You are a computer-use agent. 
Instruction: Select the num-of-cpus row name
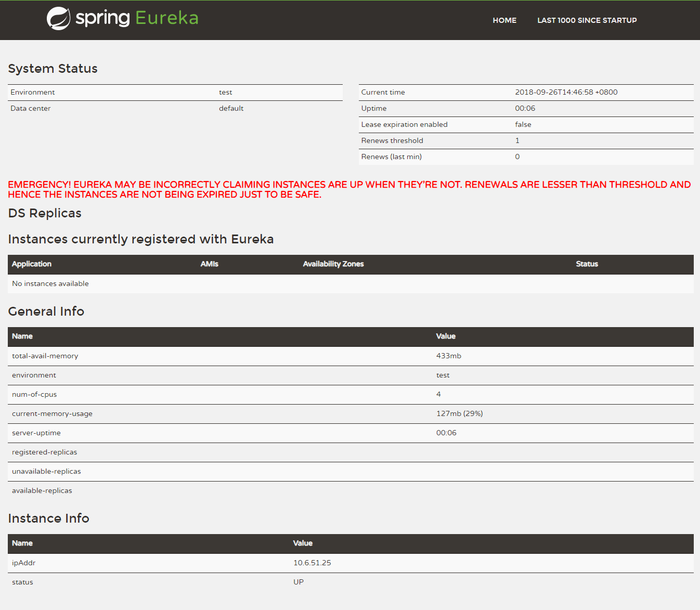[x=34, y=395]
